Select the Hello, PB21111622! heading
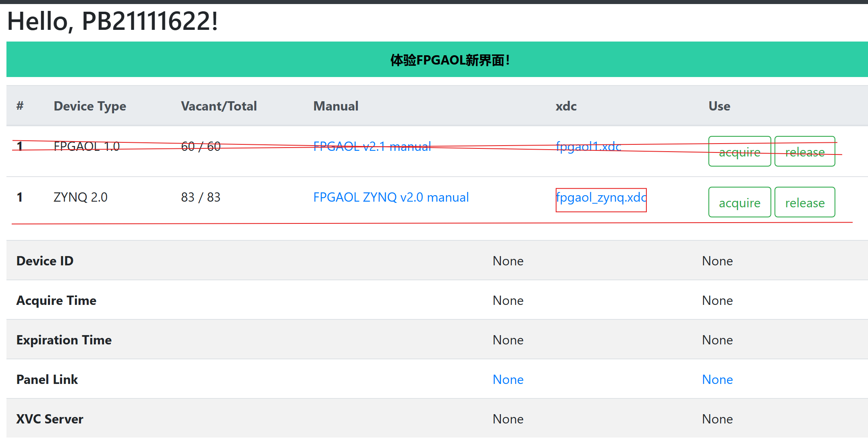The width and height of the screenshot is (868, 442). click(x=112, y=21)
